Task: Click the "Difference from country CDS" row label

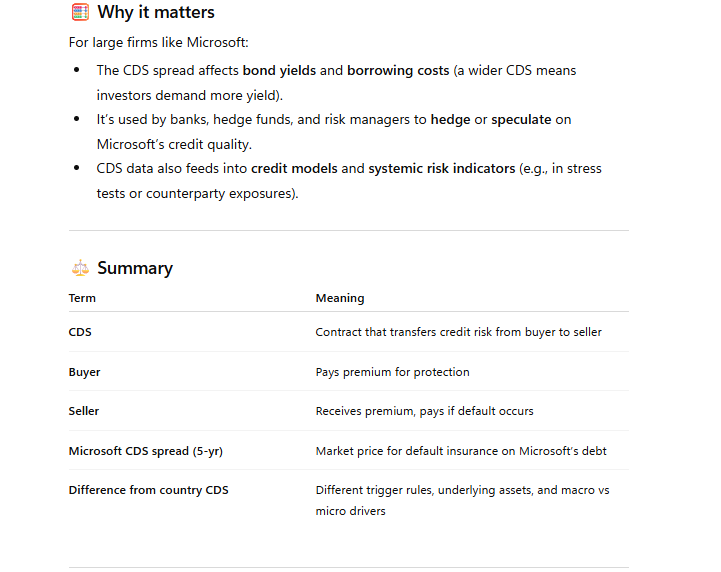Action: [148, 490]
